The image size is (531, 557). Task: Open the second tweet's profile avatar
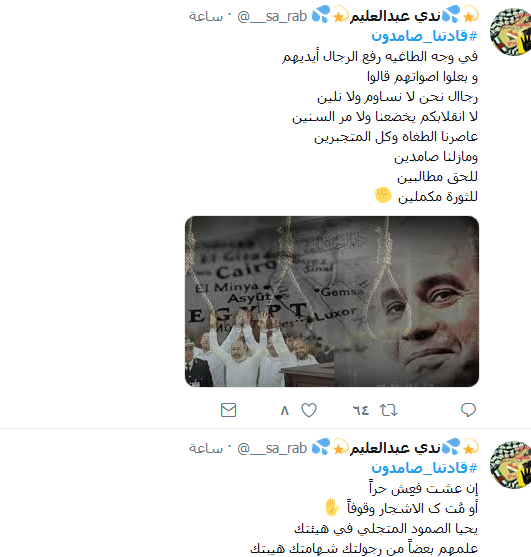(x=510, y=464)
